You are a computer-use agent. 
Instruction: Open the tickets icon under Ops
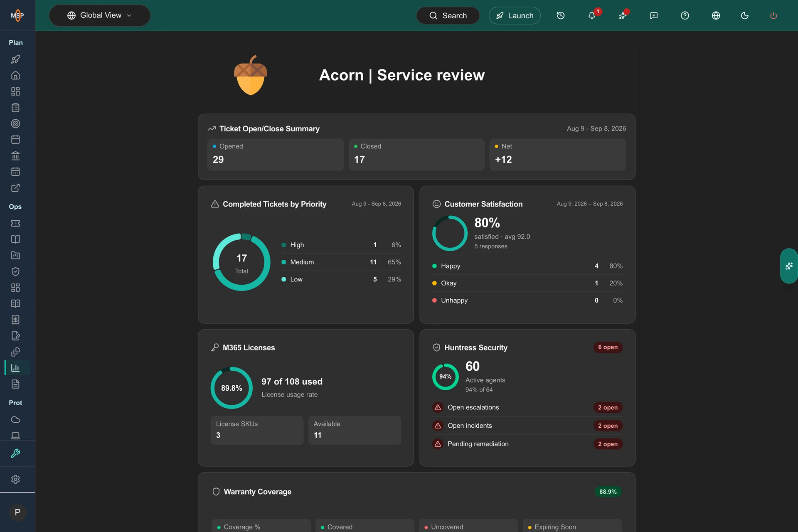click(15, 223)
